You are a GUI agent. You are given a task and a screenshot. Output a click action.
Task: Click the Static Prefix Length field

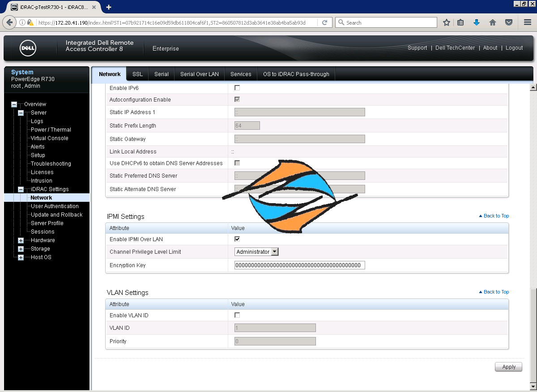[247, 126]
